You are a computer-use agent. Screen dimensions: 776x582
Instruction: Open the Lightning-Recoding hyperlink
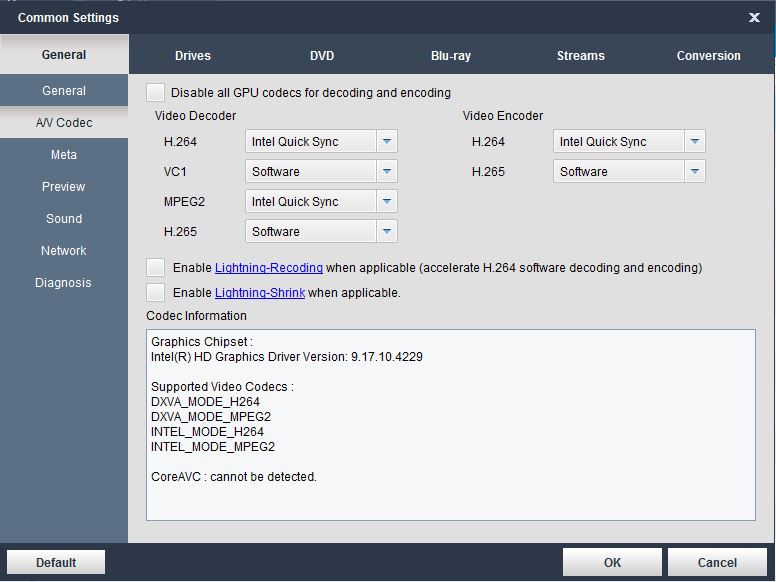pos(269,268)
